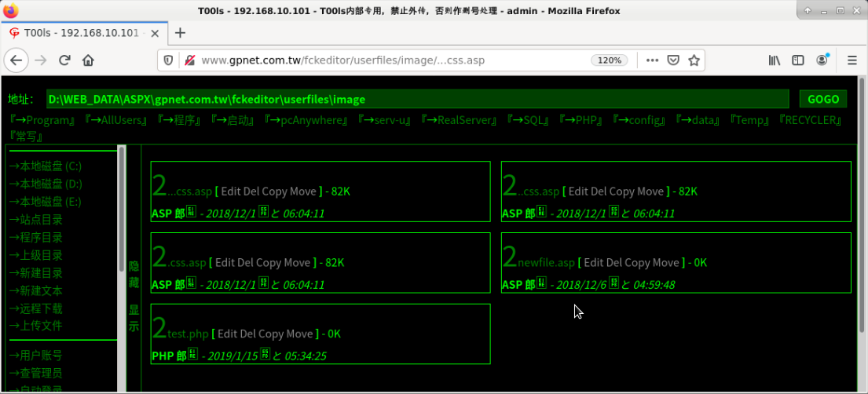Open the ...css.asp file link
This screenshot has height=394, width=868.
click(190, 192)
